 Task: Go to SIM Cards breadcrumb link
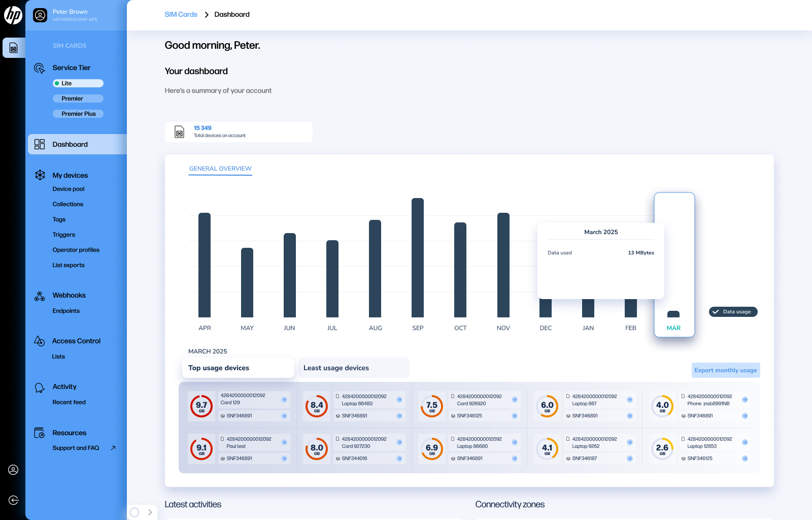181,15
